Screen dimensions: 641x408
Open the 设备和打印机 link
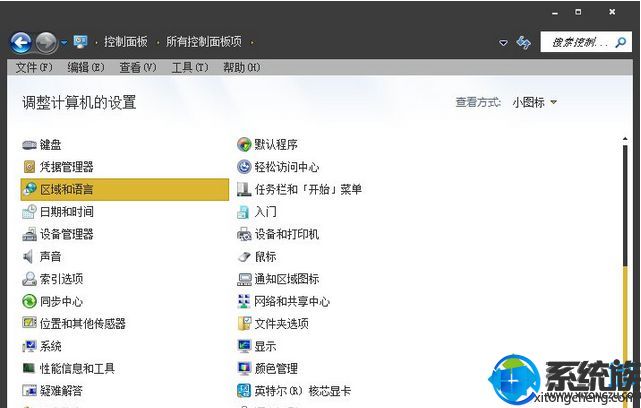pyautogui.click(x=287, y=234)
